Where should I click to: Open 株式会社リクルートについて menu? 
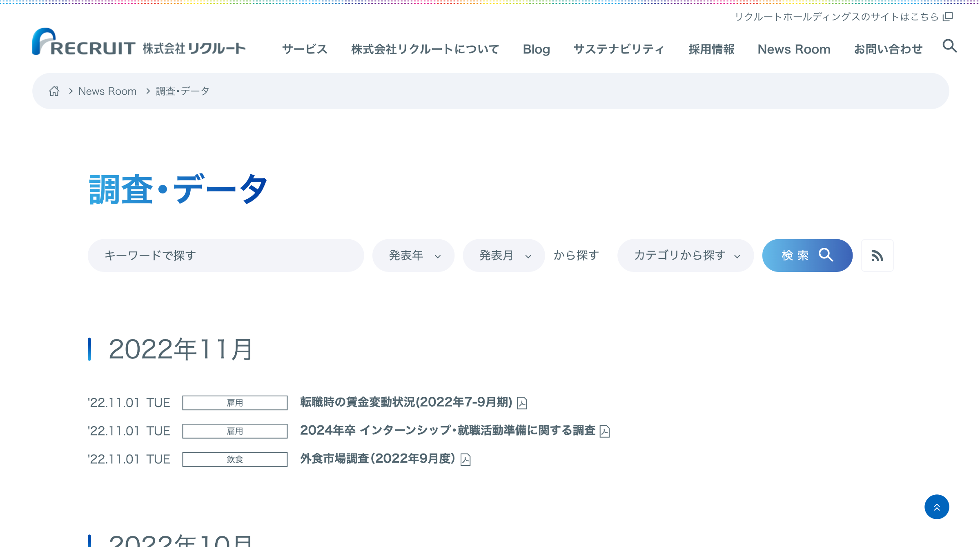coord(425,49)
